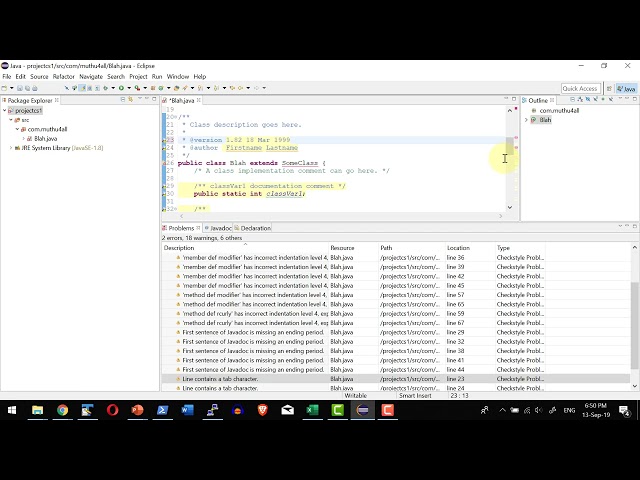
Task: Click the Print toolbar icon
Action: pos(35,88)
